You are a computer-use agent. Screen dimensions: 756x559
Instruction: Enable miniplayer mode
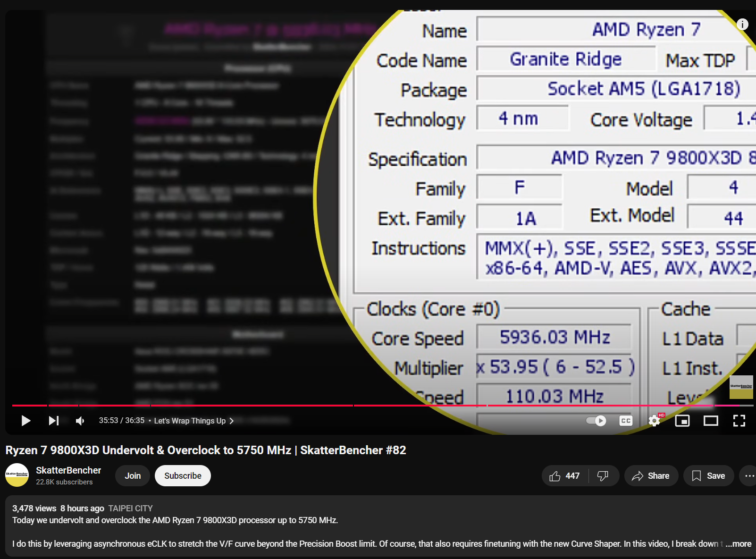pyautogui.click(x=682, y=421)
